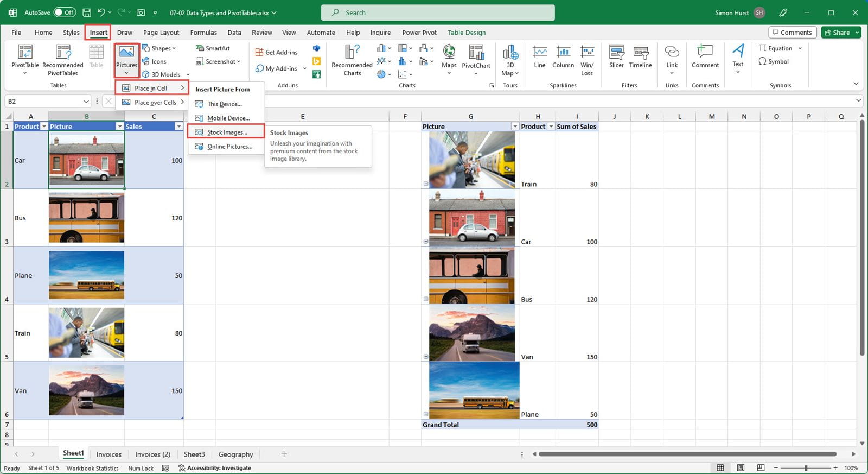Open the Pictures gallery button
The height and width of the screenshot is (474, 868).
(x=126, y=60)
